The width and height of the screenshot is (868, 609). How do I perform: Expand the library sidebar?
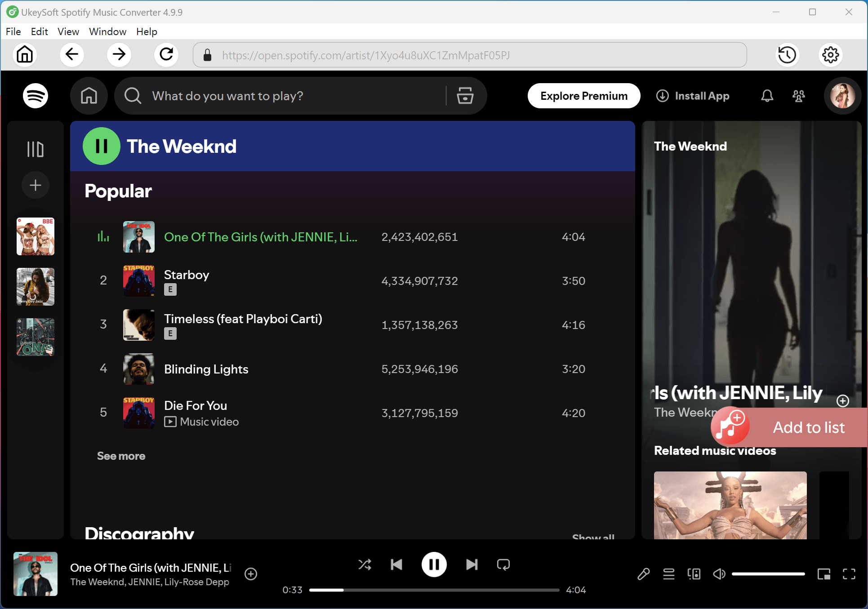tap(35, 148)
